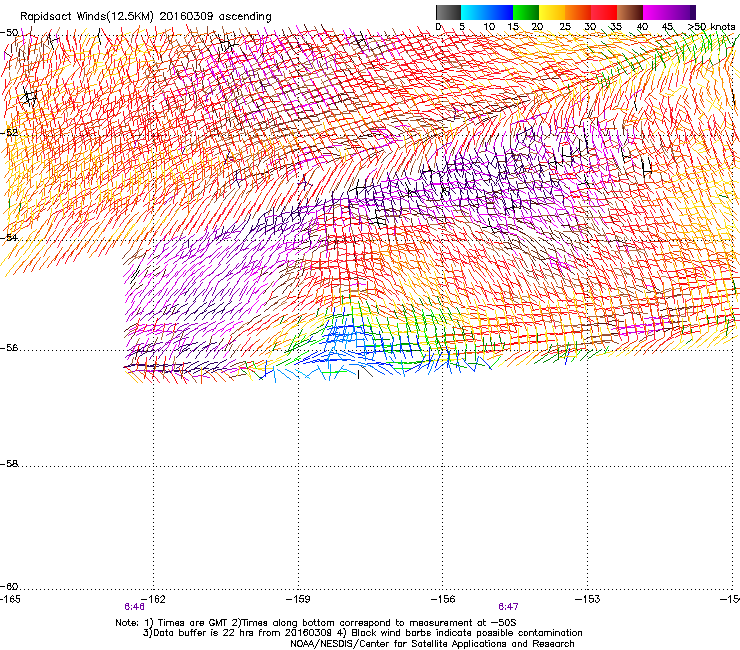Click the cyan 5-10 knots legend swatch

[x=474, y=12]
